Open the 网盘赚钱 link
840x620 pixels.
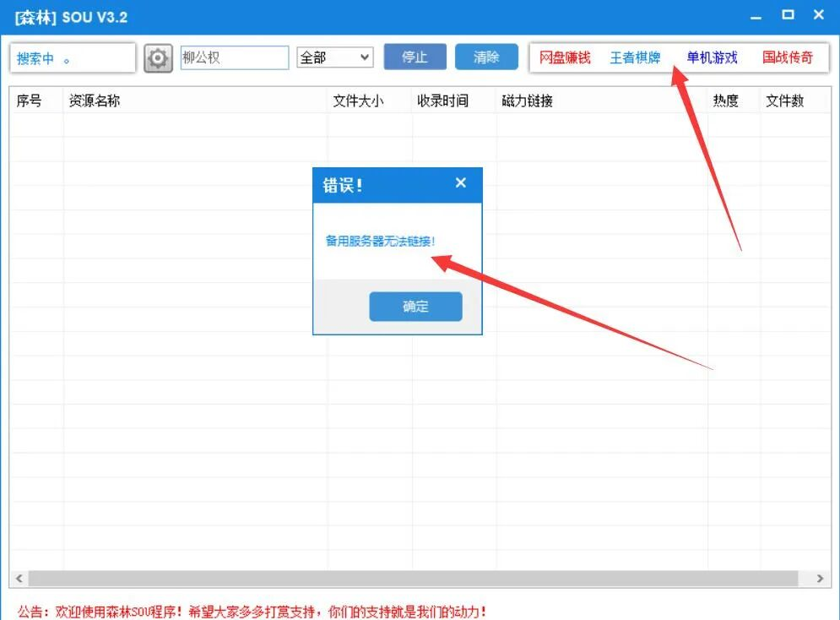coord(564,57)
